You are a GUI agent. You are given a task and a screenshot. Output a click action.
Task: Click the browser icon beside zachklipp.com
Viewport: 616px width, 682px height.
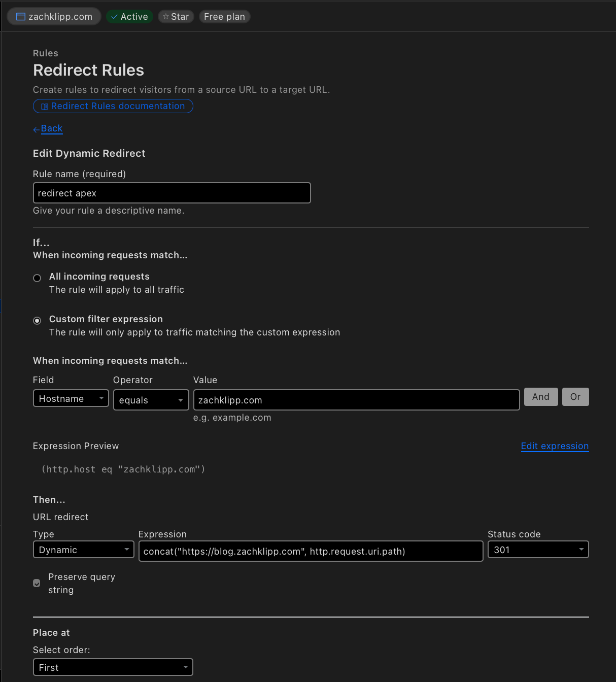pos(20,16)
